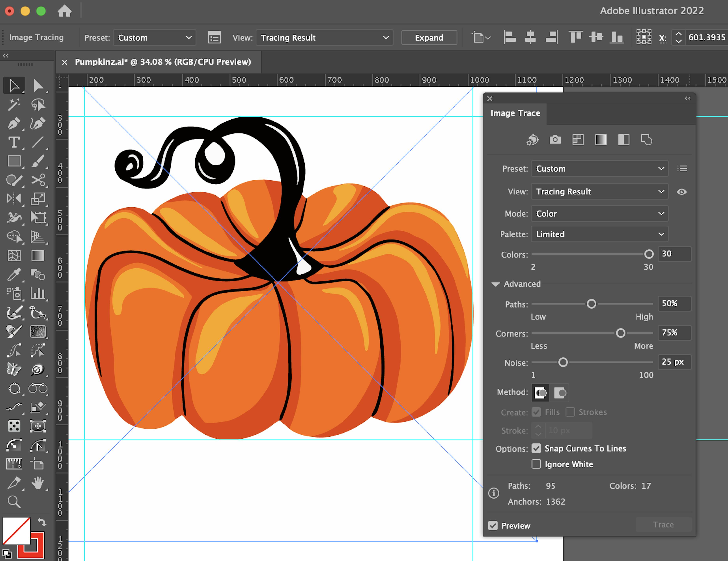Open the Palette dropdown
The width and height of the screenshot is (728, 561).
pyautogui.click(x=599, y=234)
